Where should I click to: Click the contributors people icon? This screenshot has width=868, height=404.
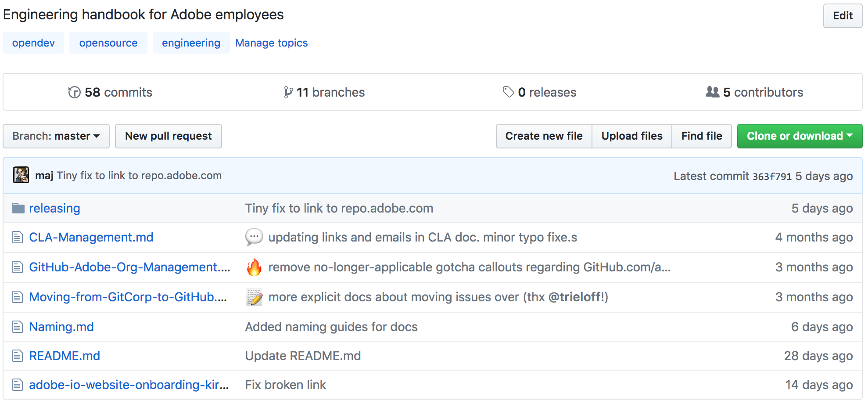tap(712, 92)
